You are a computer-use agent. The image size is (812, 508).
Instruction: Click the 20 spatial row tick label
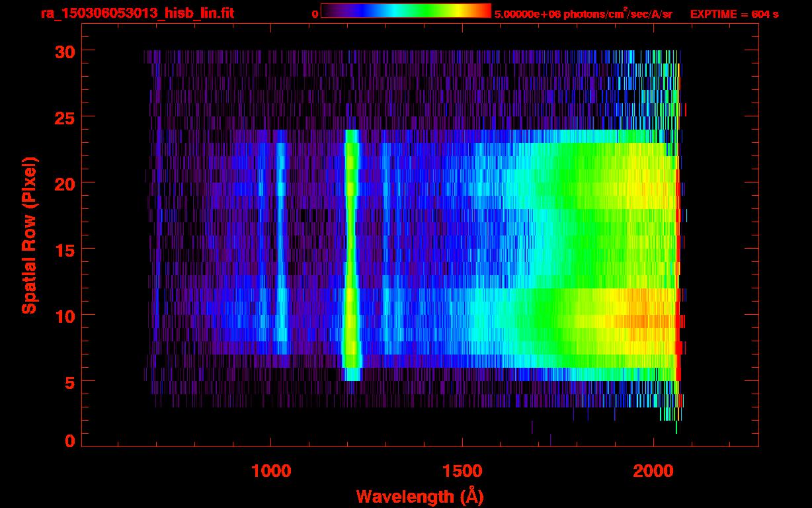64,183
